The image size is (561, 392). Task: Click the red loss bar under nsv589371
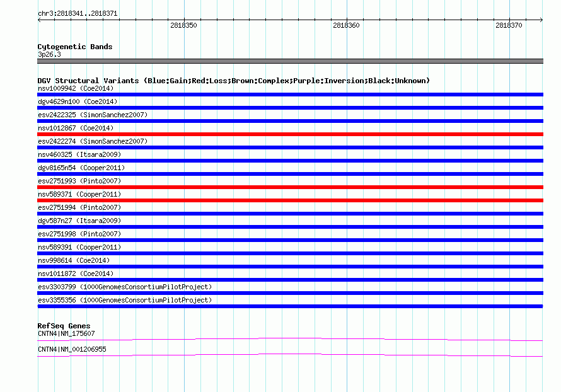click(290, 200)
